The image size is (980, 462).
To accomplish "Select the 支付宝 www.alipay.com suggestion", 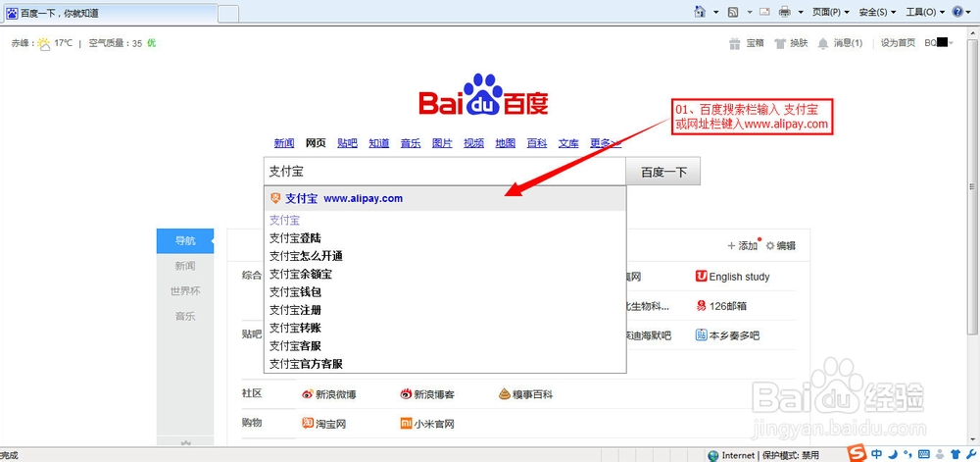I will 445,199.
